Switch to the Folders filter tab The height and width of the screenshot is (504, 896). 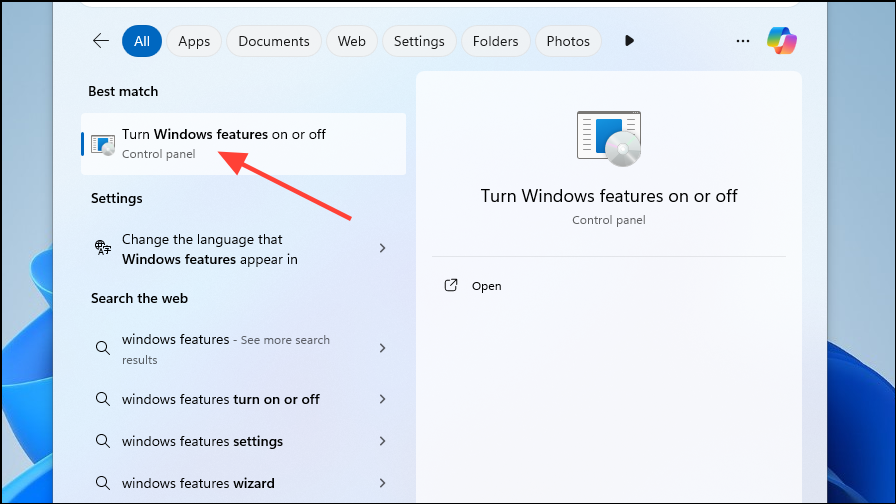[x=495, y=41]
